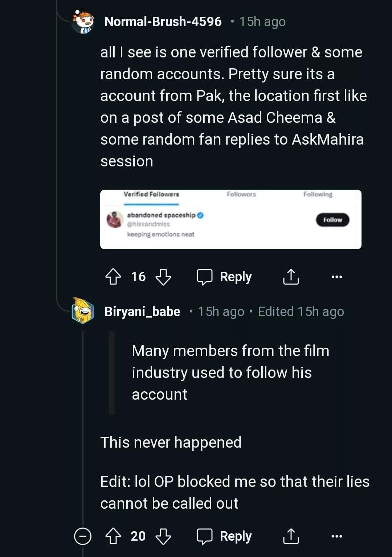Screen dimensions: 392x557
Task: Share Normal-Brush-4596's comment
Action: pos(291,277)
